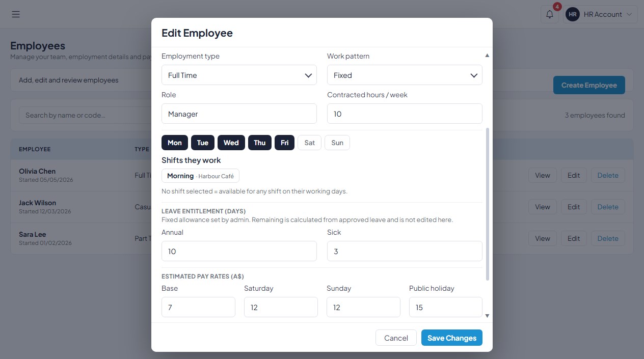The height and width of the screenshot is (359, 644).
Task: Click the Create Employee button
Action: [x=589, y=85]
